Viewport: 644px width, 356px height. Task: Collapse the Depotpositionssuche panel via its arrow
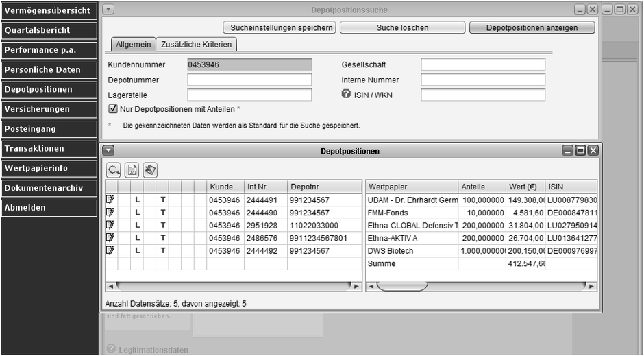[109, 10]
